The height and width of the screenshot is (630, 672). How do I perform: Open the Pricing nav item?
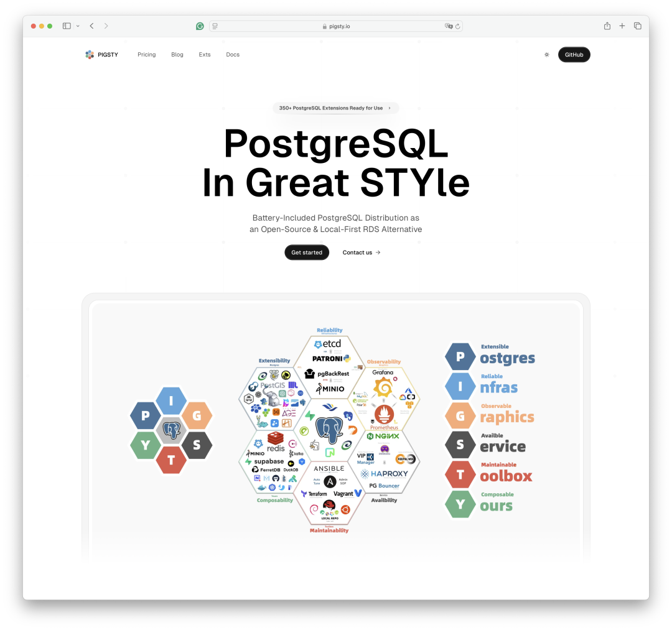pyautogui.click(x=147, y=54)
